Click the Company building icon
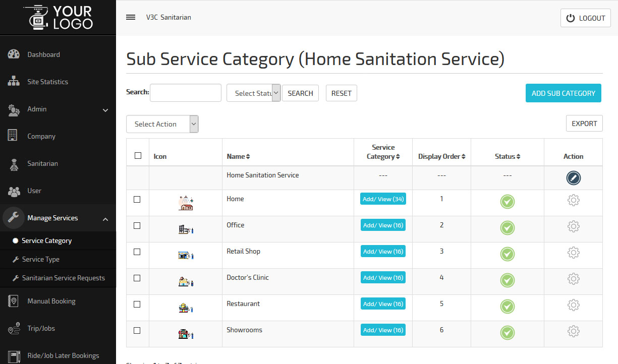Image resolution: width=618 pixels, height=364 pixels. click(13, 135)
